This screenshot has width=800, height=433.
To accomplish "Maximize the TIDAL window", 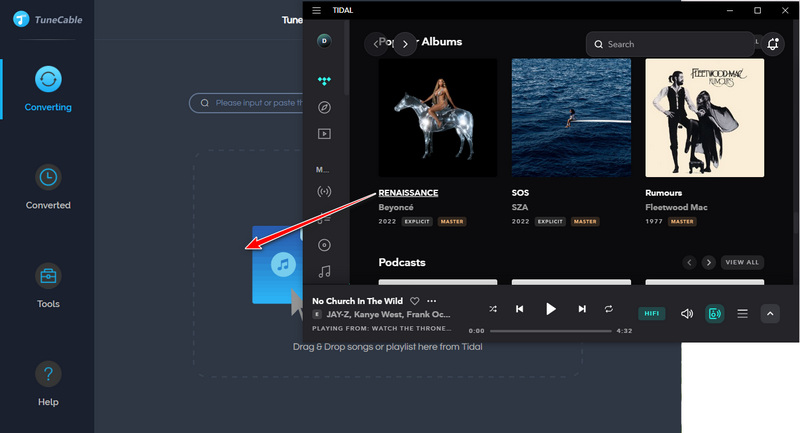I will [x=758, y=10].
